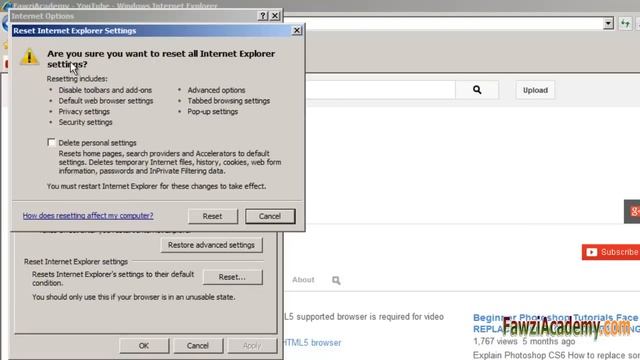Tick the Delete personal settings checkbox
Viewport: 640px width, 360px height.
click(51, 142)
